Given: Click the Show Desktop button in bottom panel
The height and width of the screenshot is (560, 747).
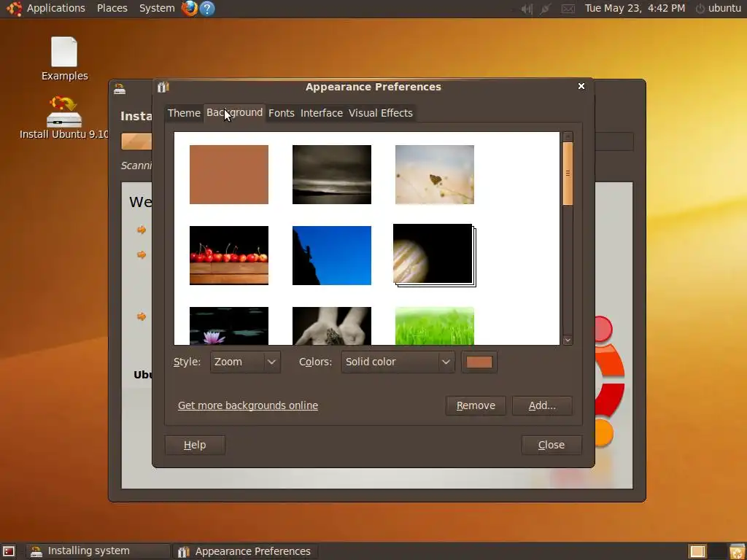Looking at the screenshot, I should coord(9,551).
